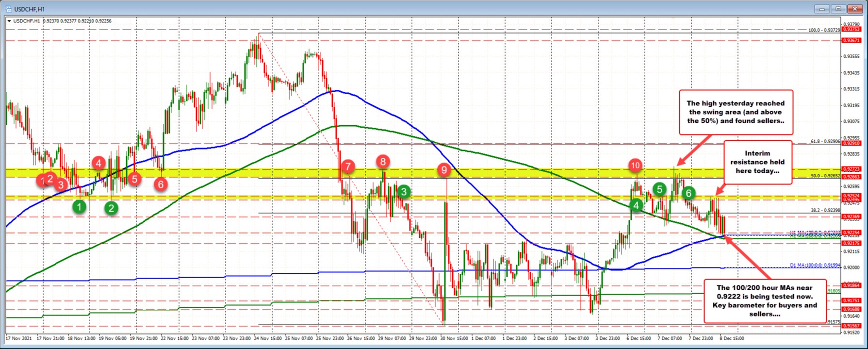
Task: Click the 0.93075 price scale value
Action: pos(851,121)
